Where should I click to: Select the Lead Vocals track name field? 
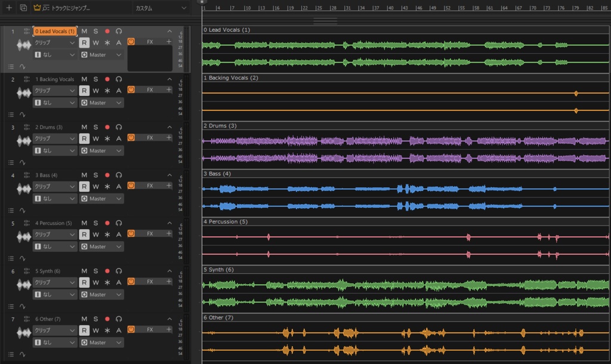point(55,31)
